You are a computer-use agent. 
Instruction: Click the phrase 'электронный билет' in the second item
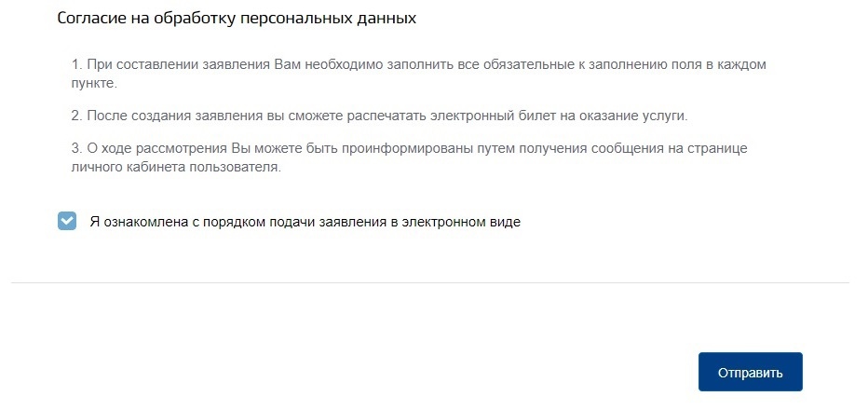tap(414, 116)
